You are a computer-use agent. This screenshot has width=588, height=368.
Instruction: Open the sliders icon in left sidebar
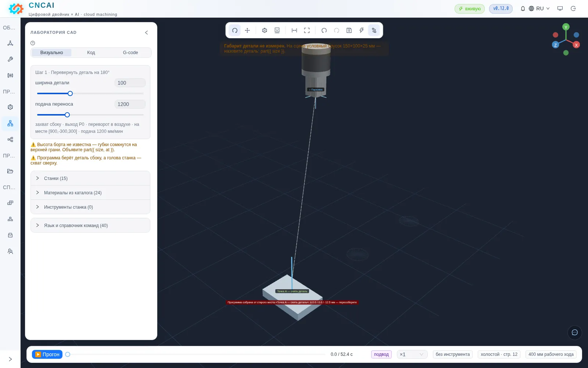(10, 75)
